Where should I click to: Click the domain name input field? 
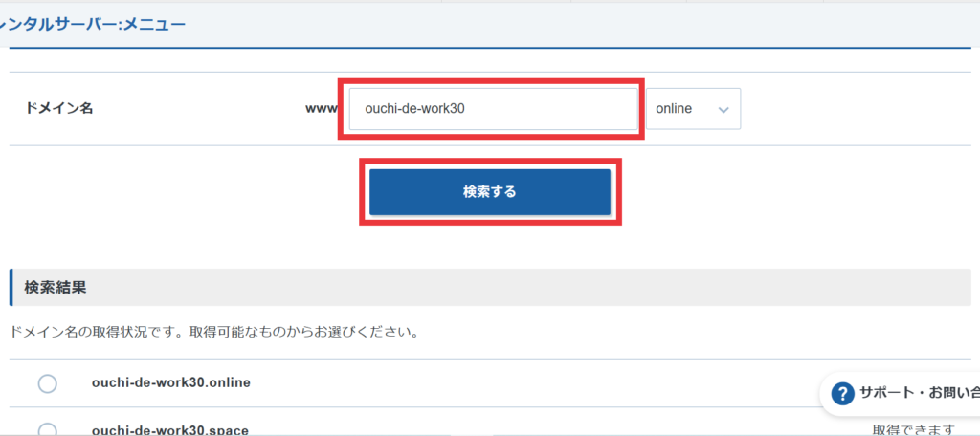493,109
